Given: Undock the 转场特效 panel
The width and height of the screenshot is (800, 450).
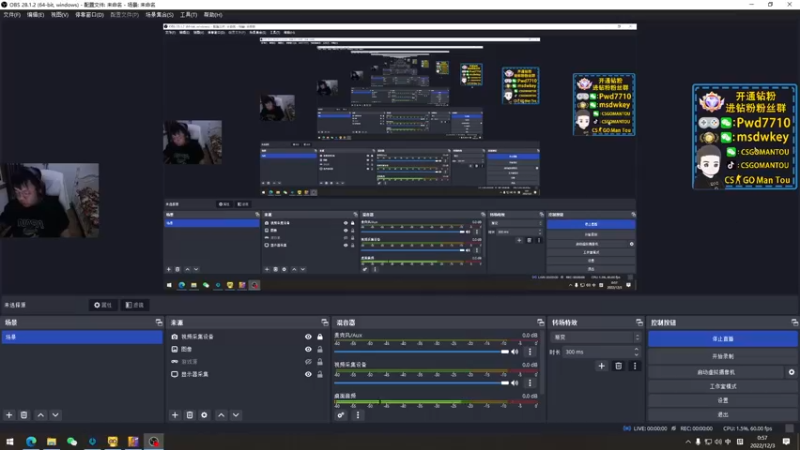Looking at the screenshot, I should [639, 322].
